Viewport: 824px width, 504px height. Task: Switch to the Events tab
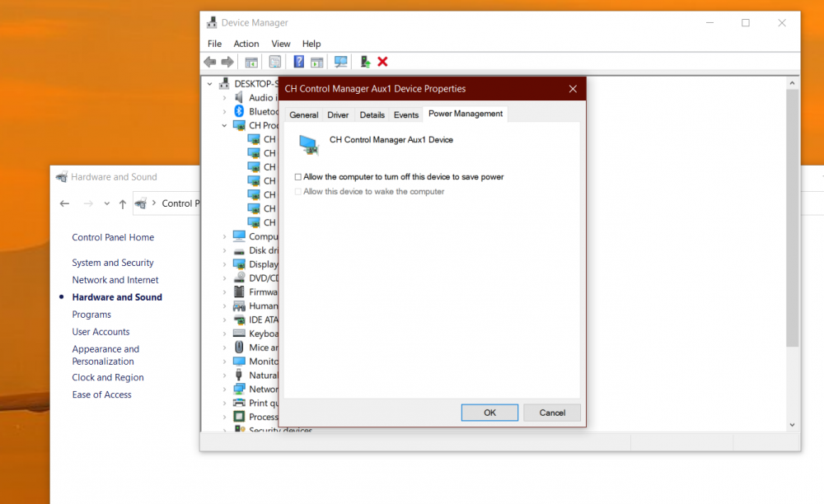pos(406,115)
